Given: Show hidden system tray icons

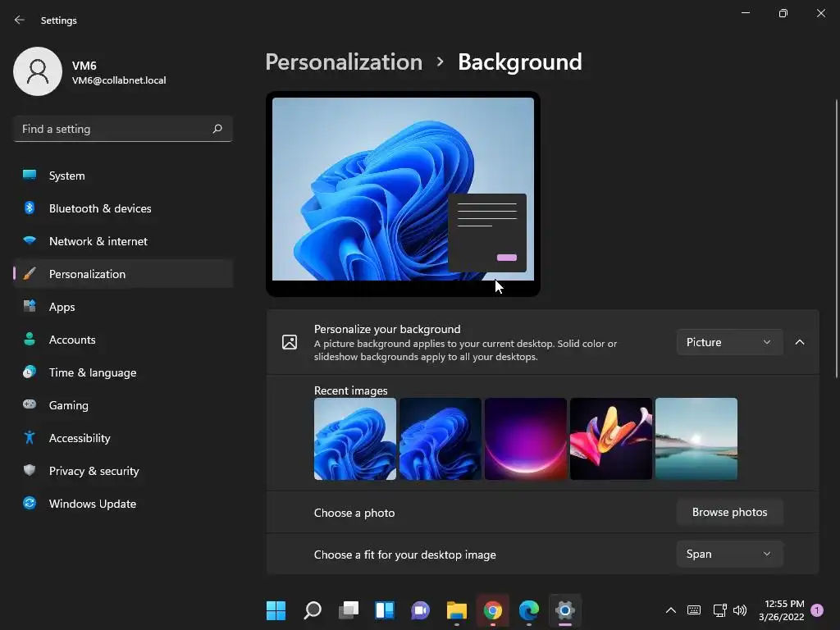Looking at the screenshot, I should click(x=670, y=610).
